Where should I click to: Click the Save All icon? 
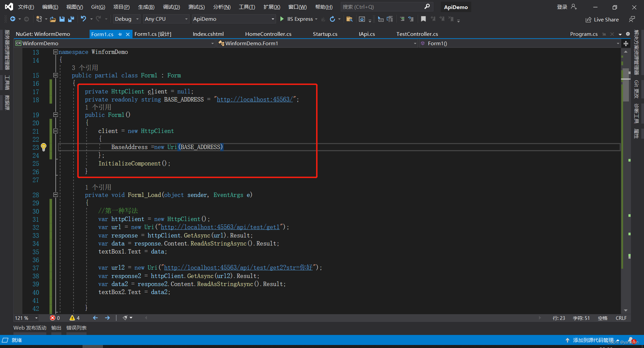click(71, 19)
